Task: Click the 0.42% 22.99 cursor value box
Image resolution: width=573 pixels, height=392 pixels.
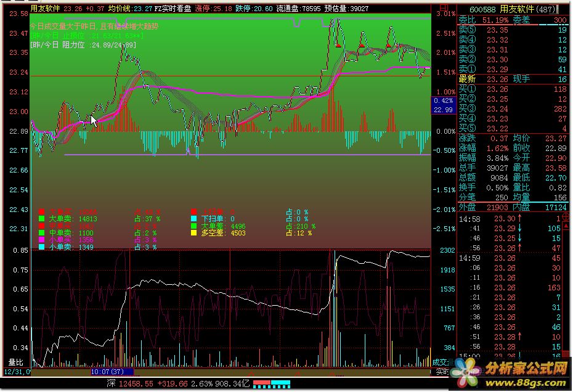Action: (x=443, y=105)
